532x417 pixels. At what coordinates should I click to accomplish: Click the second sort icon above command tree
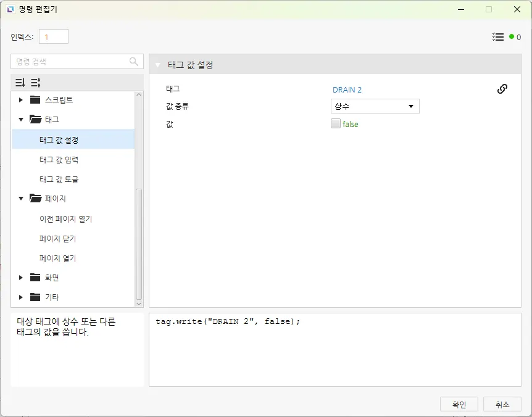(36, 83)
